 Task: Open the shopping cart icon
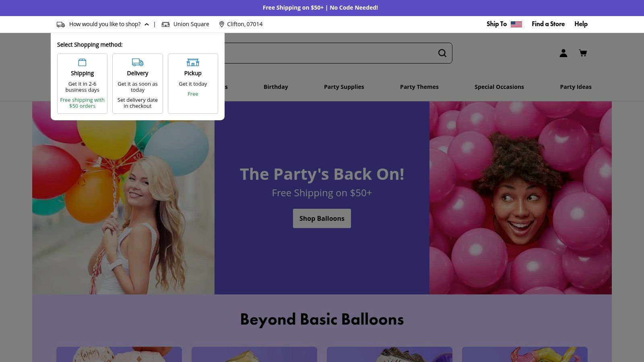(x=582, y=53)
